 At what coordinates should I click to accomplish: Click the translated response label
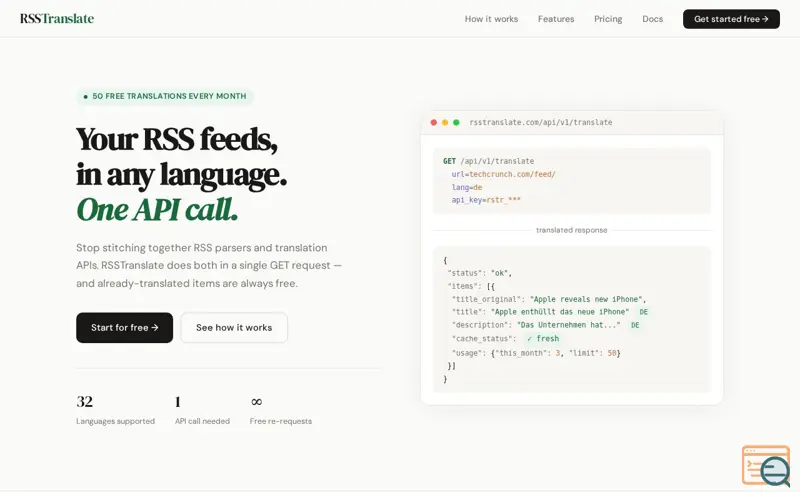571,230
